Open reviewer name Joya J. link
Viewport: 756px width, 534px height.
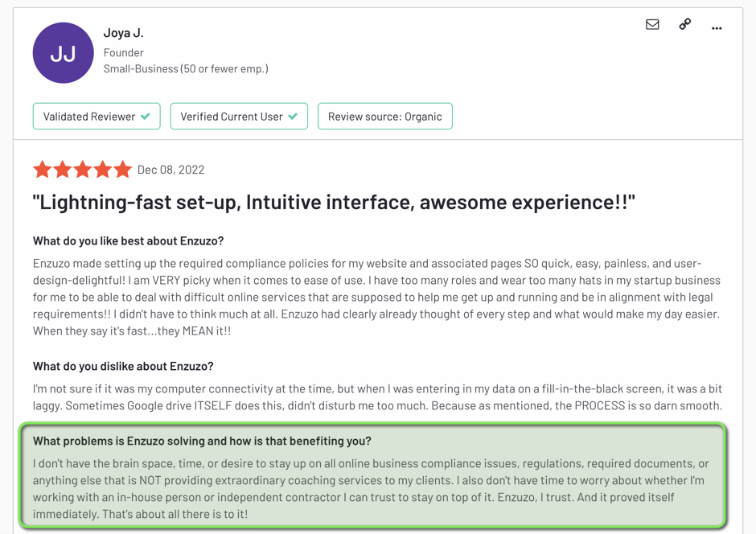click(x=124, y=32)
